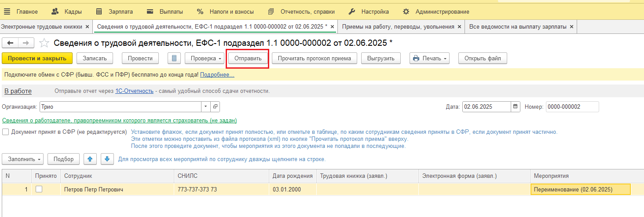Click into the Организация field with Трио
This screenshot has width=644, height=217.
[121, 107]
